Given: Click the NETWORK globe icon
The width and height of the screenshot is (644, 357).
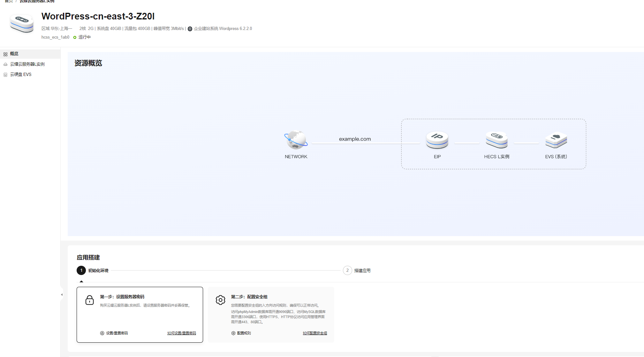Looking at the screenshot, I should tap(296, 140).
